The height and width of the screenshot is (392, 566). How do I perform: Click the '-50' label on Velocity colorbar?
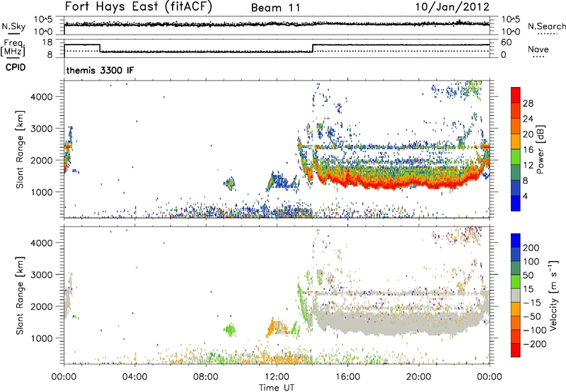(531, 316)
